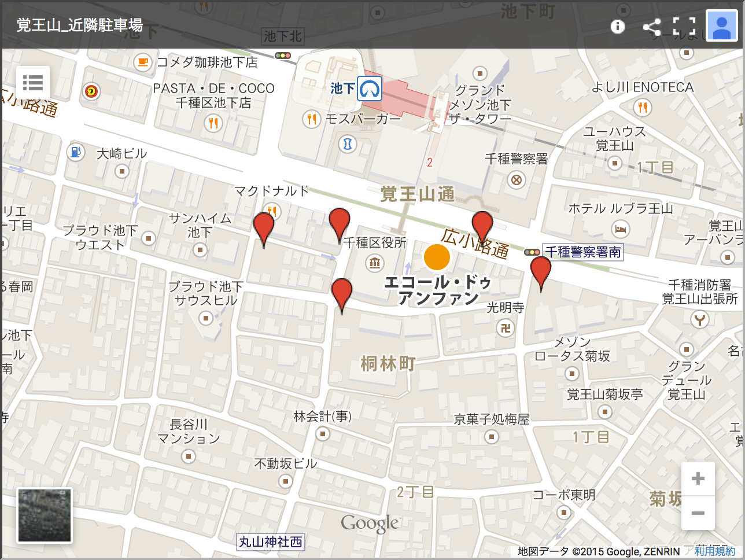Click 長谷川マンション place marker
745x560 pixels.
tap(189, 456)
